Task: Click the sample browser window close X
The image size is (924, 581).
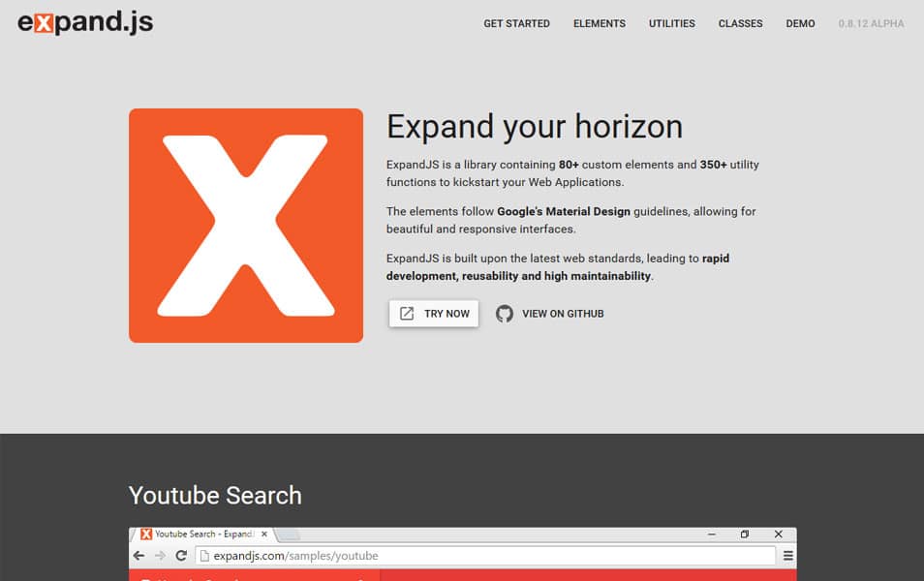Action: pyautogui.click(x=779, y=534)
